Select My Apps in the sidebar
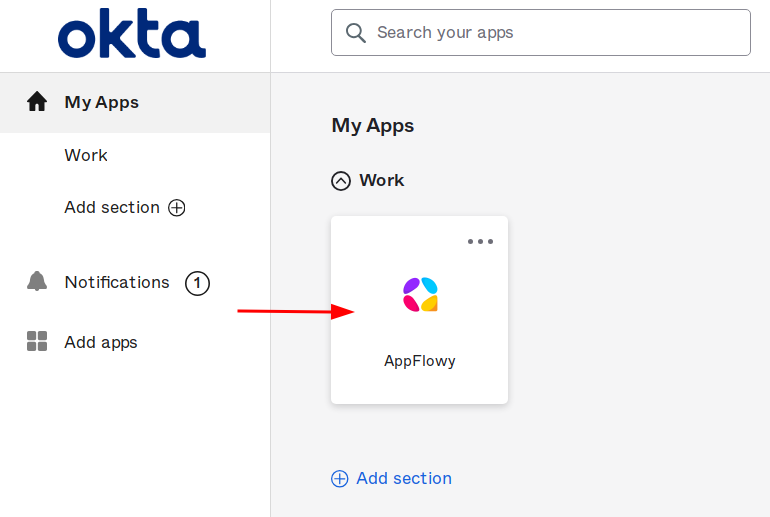 [135, 103]
